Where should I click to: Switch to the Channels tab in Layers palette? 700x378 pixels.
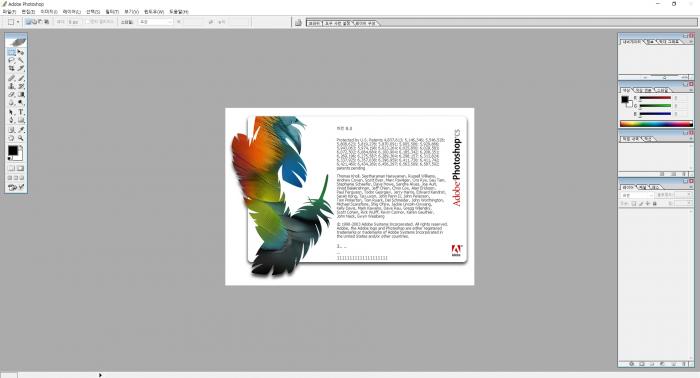(x=642, y=187)
